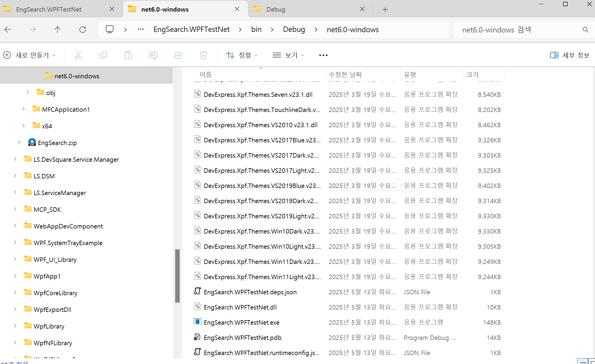Open the 정렬 sort dropdown
This screenshot has height=364, width=595.
(242, 55)
